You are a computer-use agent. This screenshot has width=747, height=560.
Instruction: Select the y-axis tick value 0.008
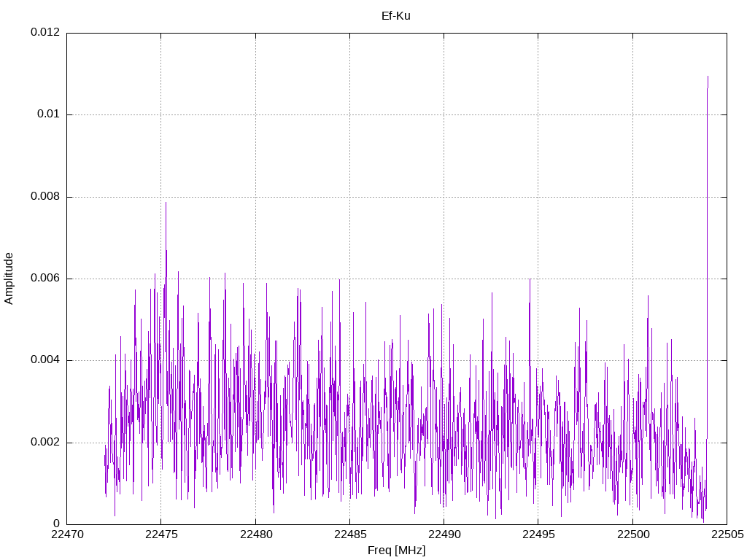45,196
